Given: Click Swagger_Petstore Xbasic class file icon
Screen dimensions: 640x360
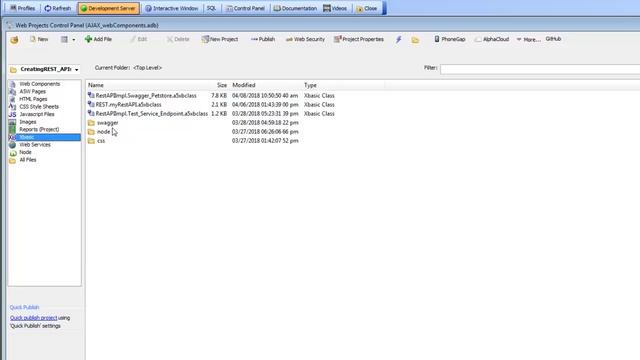Looking at the screenshot, I should tap(91, 96).
